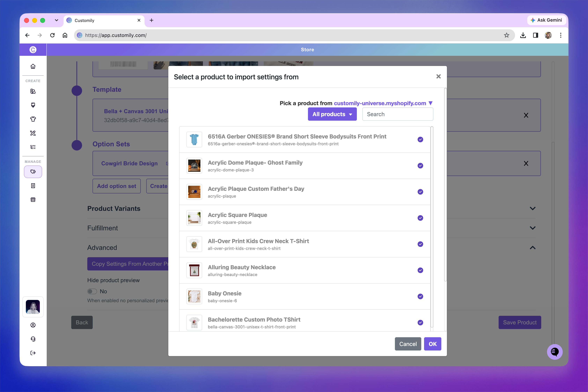The image size is (588, 392).
Task: Click the Search field in the dialog
Action: (x=398, y=114)
